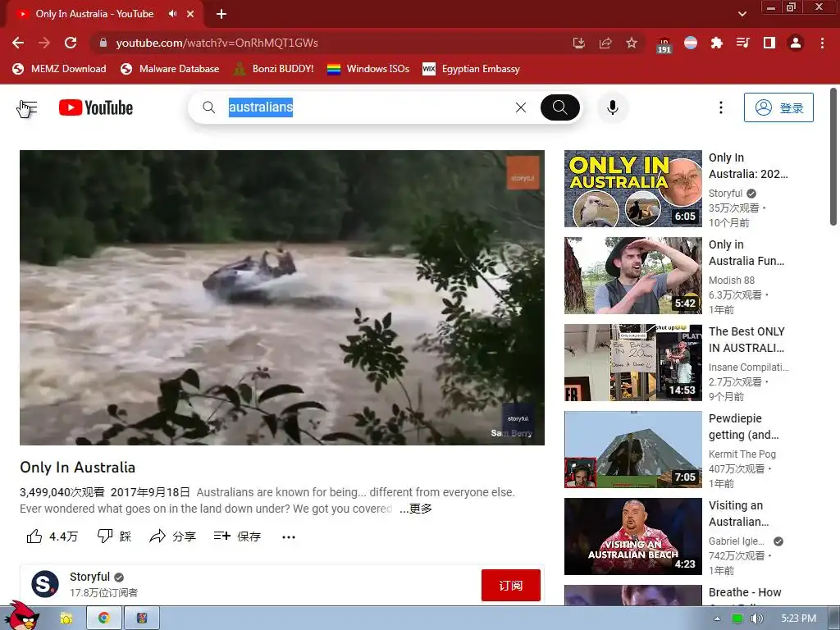The height and width of the screenshot is (630, 840).
Task: Open tab search dropdown chevron
Action: 742,14
